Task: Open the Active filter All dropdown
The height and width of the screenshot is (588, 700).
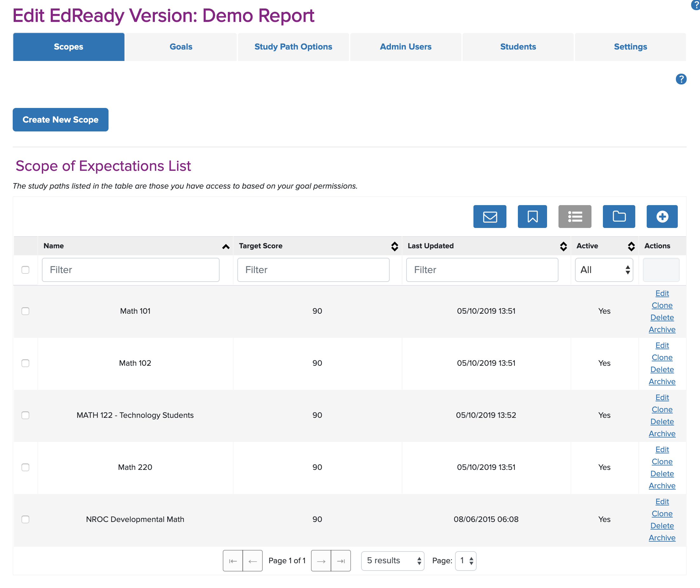Action: [x=604, y=270]
